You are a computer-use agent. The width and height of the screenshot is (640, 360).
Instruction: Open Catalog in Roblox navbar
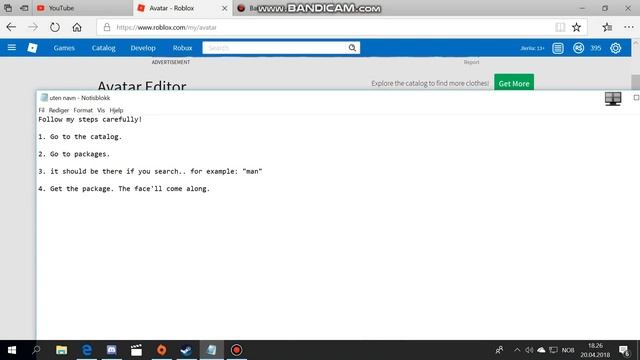(x=103, y=48)
